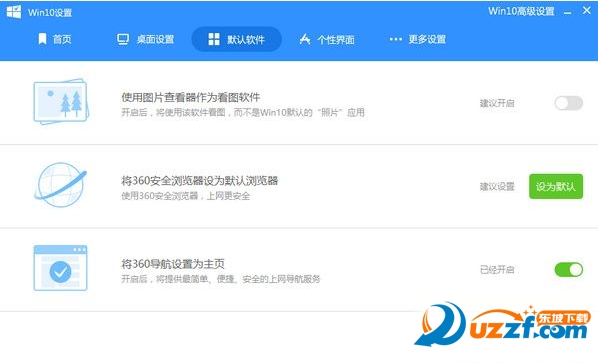Minimize the Win10设置 window
Viewport: 598px width, 363px height.
[567, 12]
